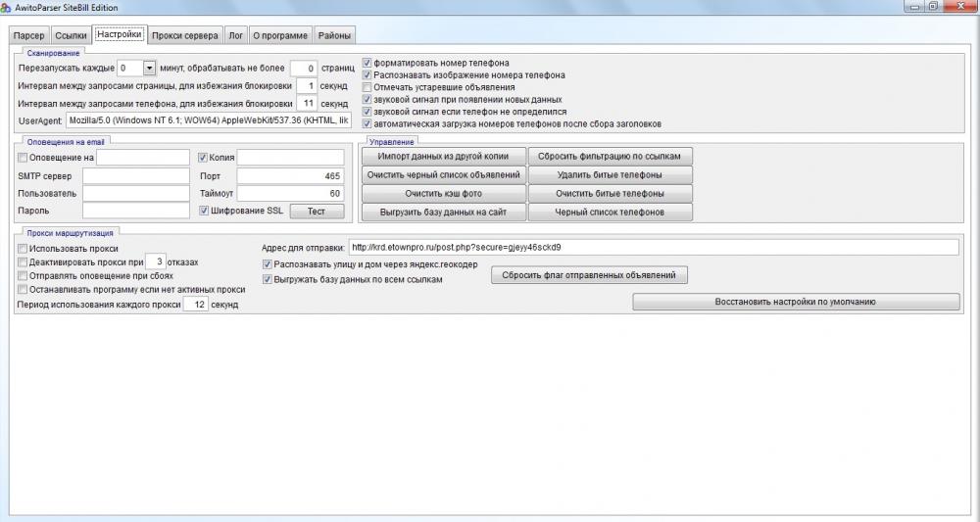Screen dimensions: 980x522
Task: Toggle форматировать номер телефона checkbox
Action: pos(367,63)
